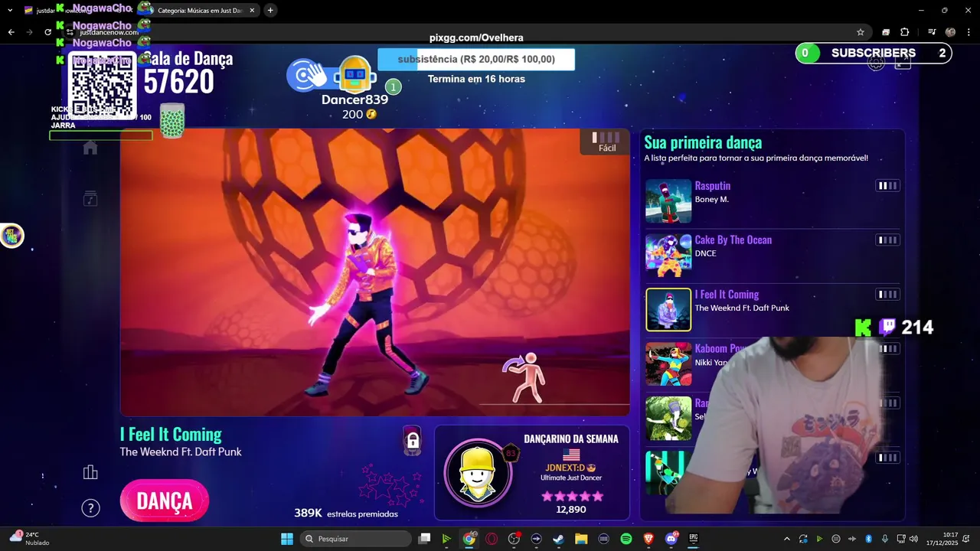This screenshot has width=980, height=551.
Task: Reload the justdancenow page
Action: 47,32
